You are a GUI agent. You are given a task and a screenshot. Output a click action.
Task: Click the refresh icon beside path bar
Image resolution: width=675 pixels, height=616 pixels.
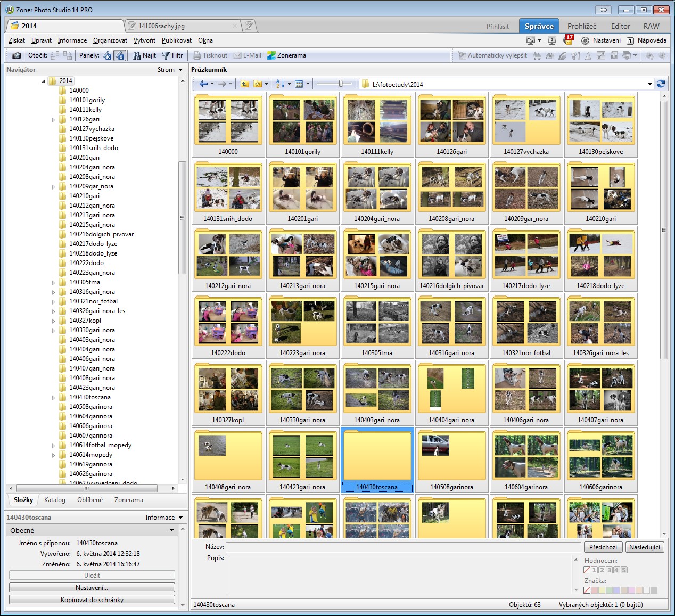(661, 84)
